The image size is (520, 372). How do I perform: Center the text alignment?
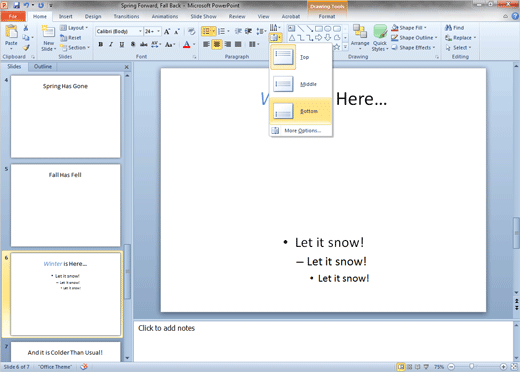tap(217, 44)
